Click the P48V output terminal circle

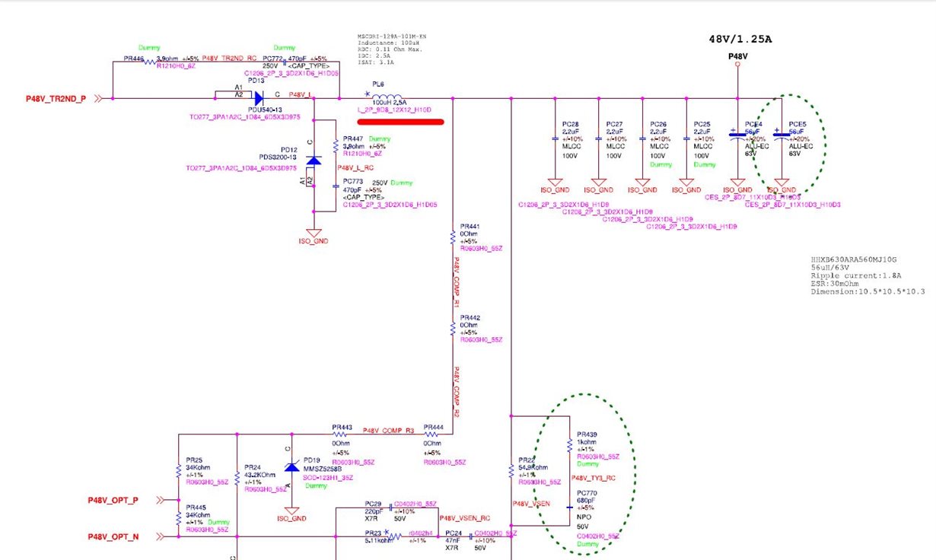pos(737,65)
